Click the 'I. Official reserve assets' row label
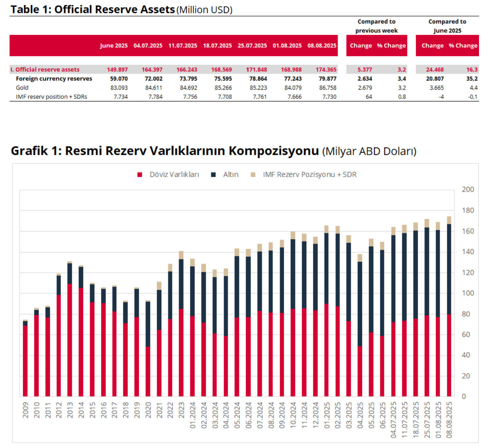 tap(45, 69)
